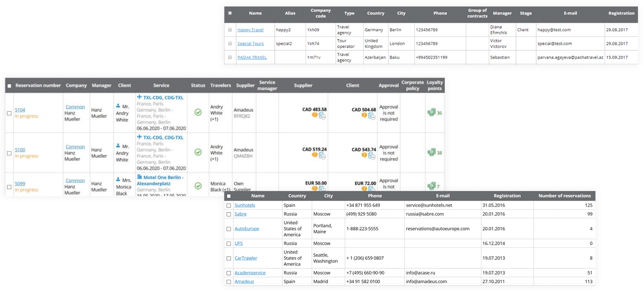The image size is (644, 294).
Task: Click the AutoEurope supplier link
Action: pyautogui.click(x=247, y=229)
